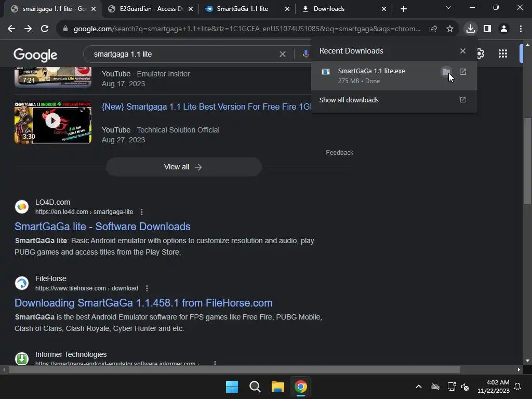Open Chrome side panel
The image size is (532, 399).
coord(487,29)
